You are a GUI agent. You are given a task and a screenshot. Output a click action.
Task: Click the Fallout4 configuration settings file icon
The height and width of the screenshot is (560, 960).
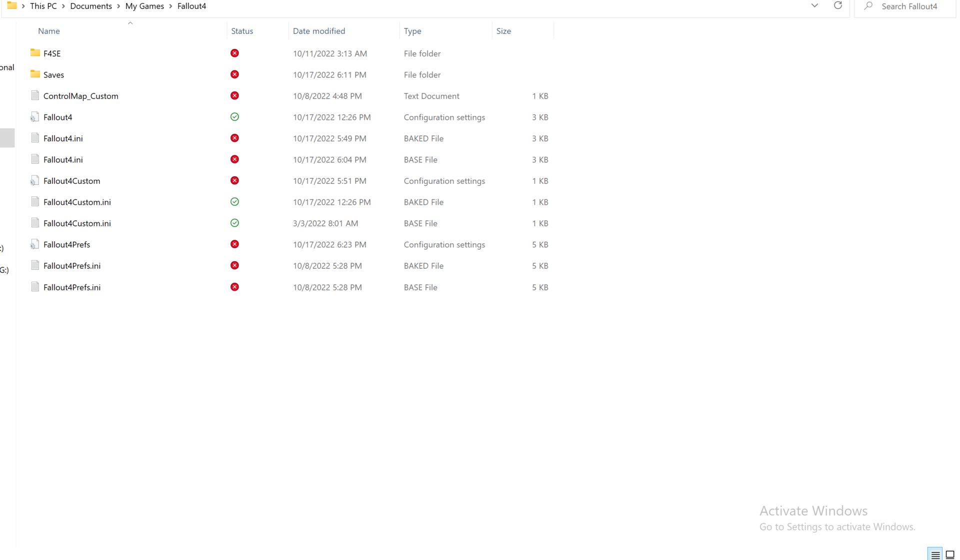pos(34,117)
